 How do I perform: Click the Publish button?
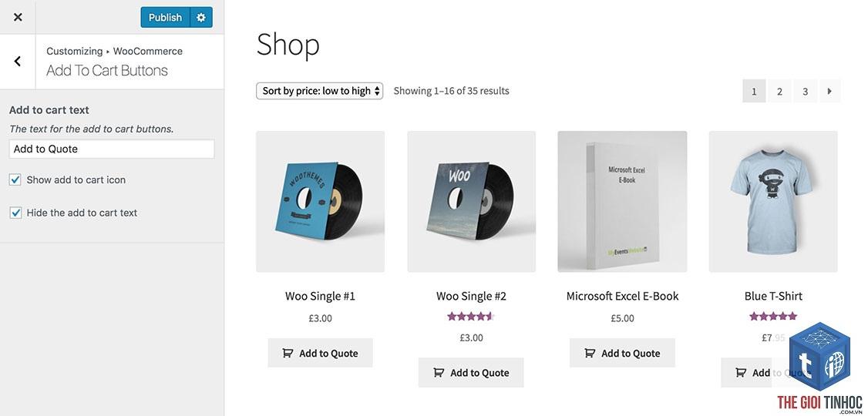point(166,17)
